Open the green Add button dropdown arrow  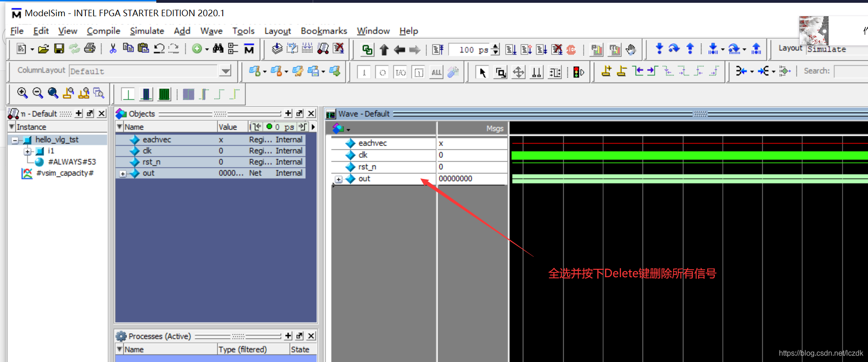point(207,49)
